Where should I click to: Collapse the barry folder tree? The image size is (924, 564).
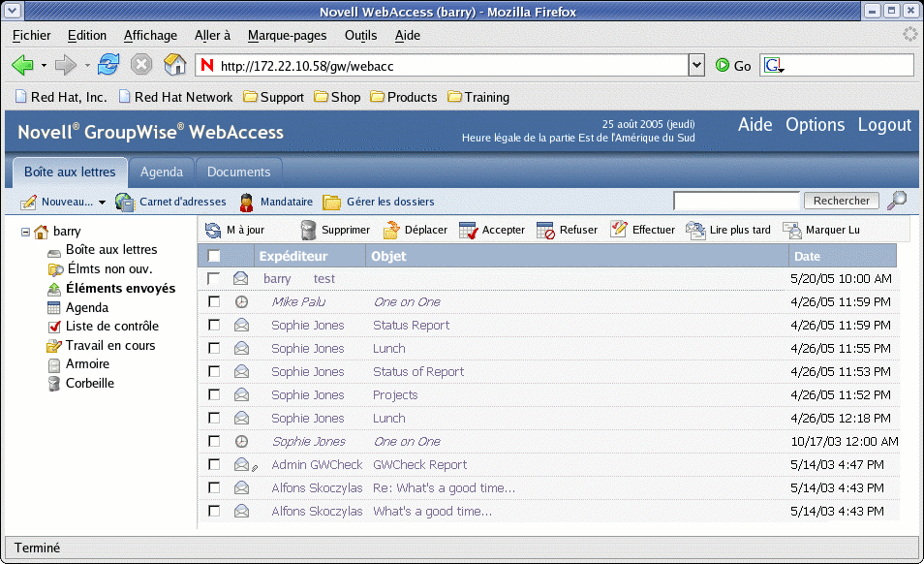click(25, 232)
